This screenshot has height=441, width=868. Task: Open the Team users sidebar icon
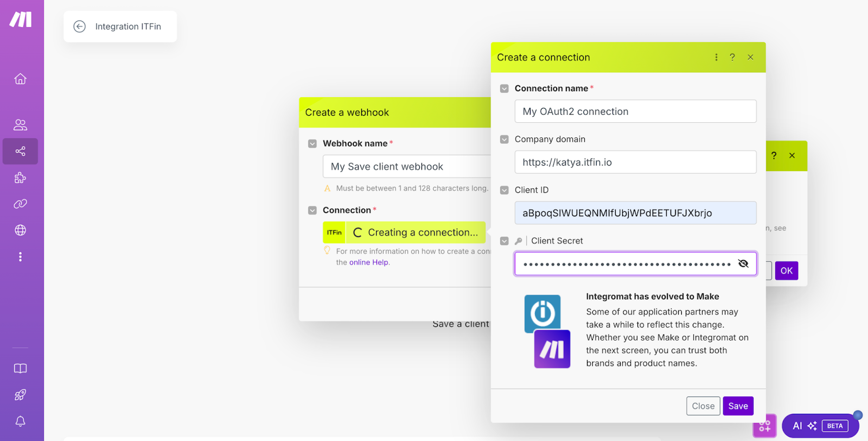20,125
